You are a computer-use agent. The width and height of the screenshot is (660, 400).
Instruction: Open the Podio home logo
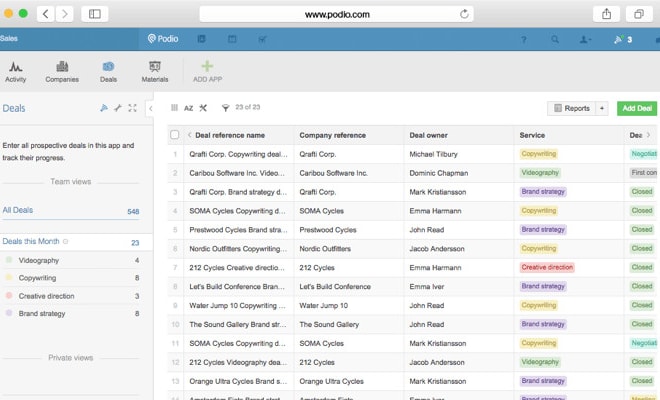(163, 39)
